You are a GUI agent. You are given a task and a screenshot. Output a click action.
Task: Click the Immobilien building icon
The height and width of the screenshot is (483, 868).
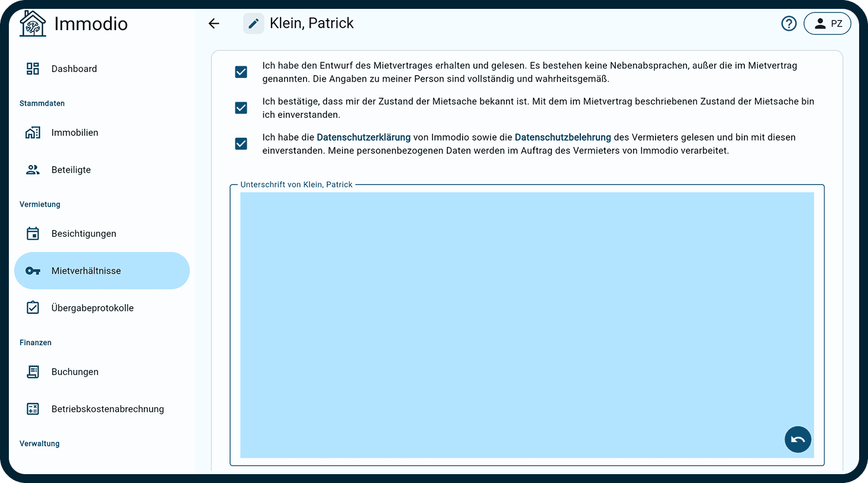(x=33, y=132)
